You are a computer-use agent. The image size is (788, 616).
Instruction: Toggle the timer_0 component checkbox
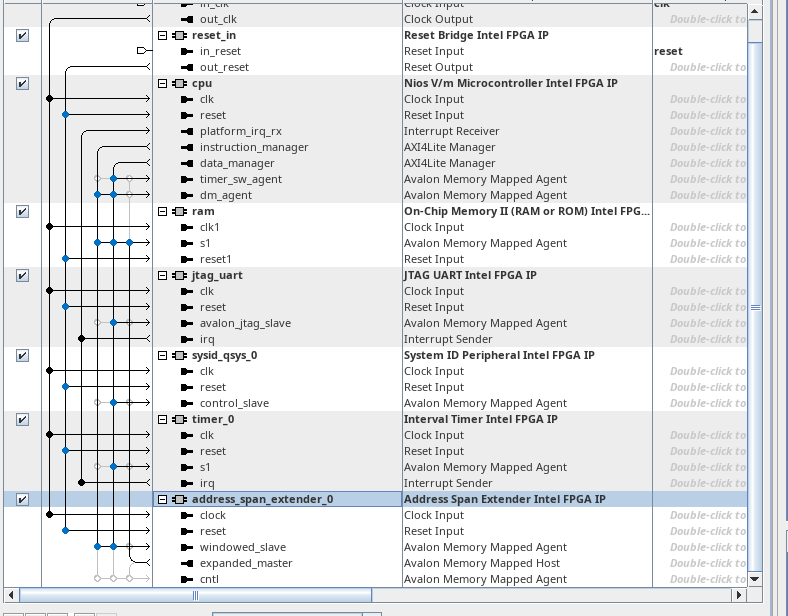pyautogui.click(x=22, y=420)
